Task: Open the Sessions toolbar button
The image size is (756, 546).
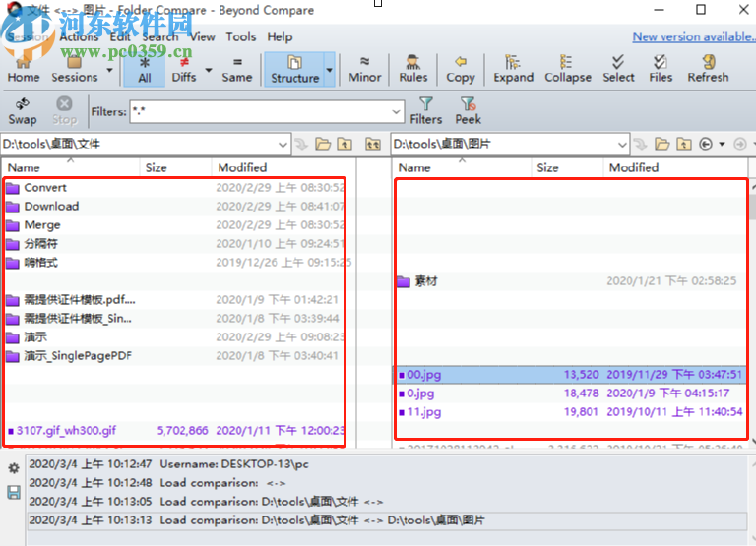Action: 74,70
